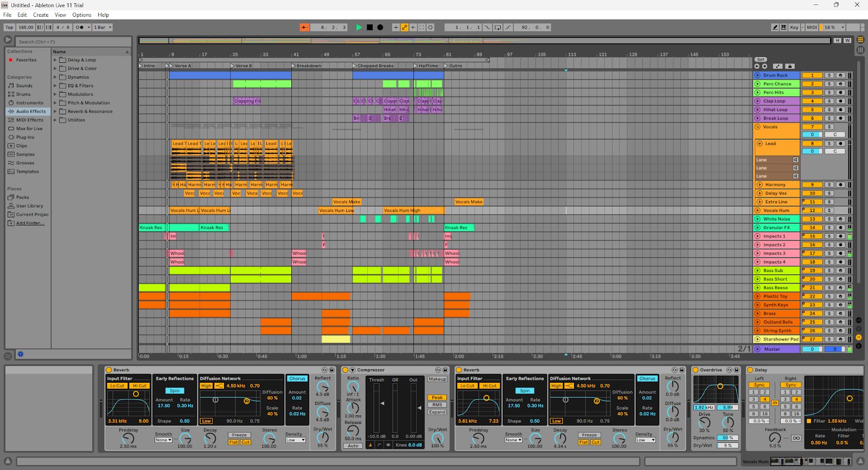Click Add Folder in Places

click(30, 223)
